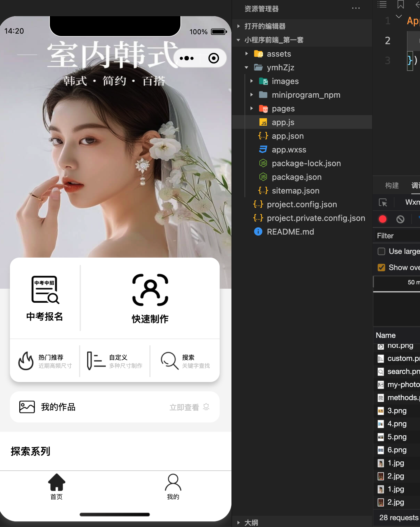The image size is (420, 527).
Task: Switch to 我的 profile tab
Action: [x=173, y=487]
